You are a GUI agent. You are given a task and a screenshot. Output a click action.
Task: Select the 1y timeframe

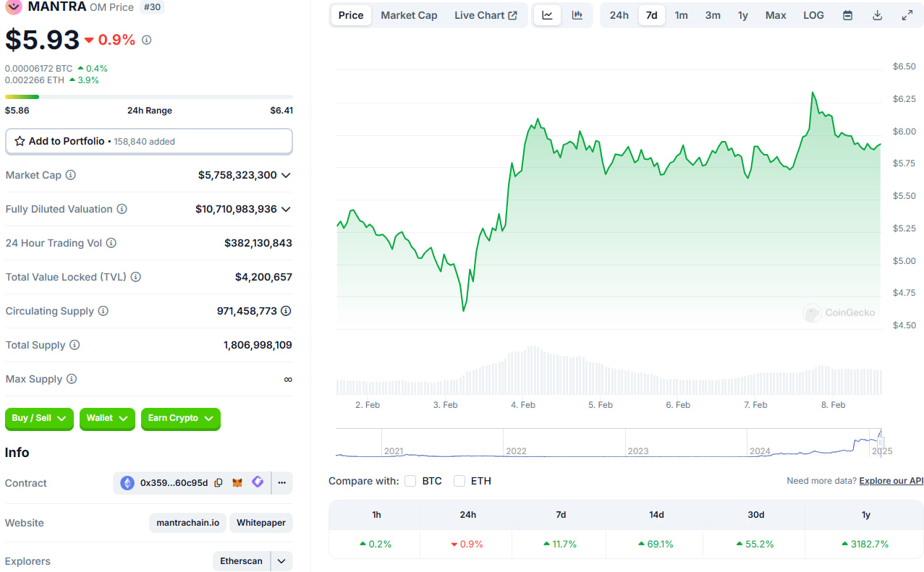point(743,15)
